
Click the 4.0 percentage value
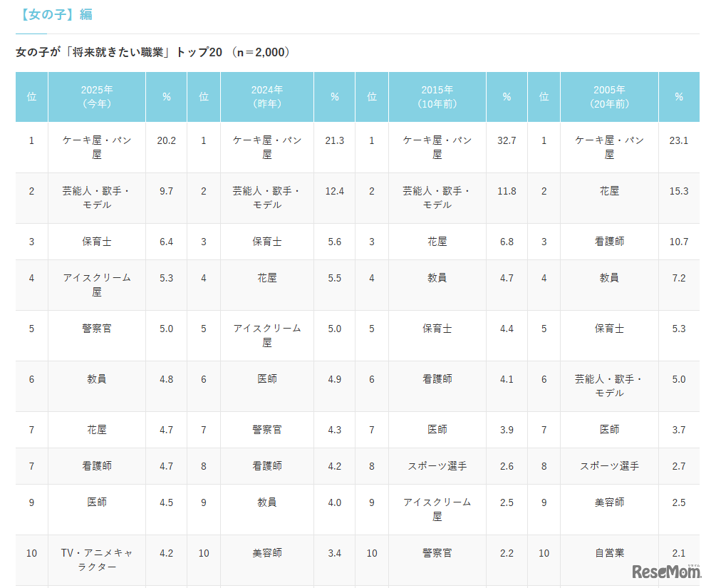[x=335, y=502]
